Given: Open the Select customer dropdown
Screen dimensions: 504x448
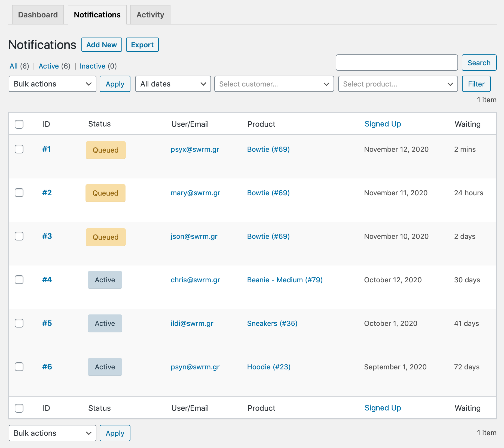Looking at the screenshot, I should (x=273, y=84).
